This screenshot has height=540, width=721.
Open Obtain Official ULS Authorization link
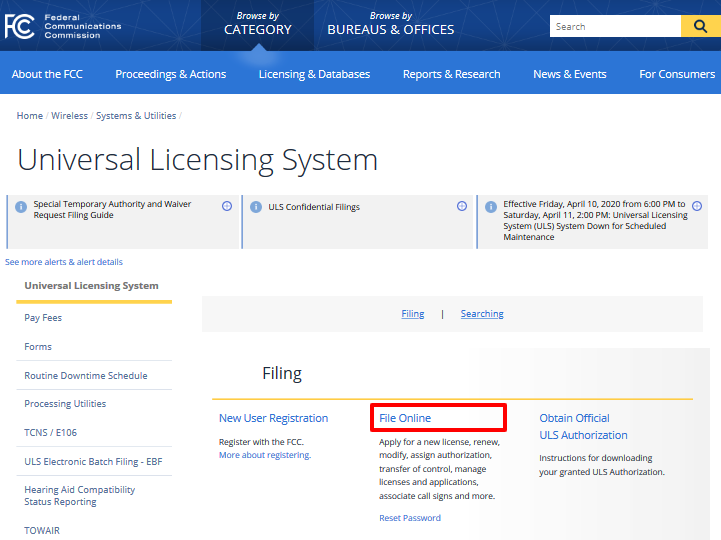pos(583,426)
